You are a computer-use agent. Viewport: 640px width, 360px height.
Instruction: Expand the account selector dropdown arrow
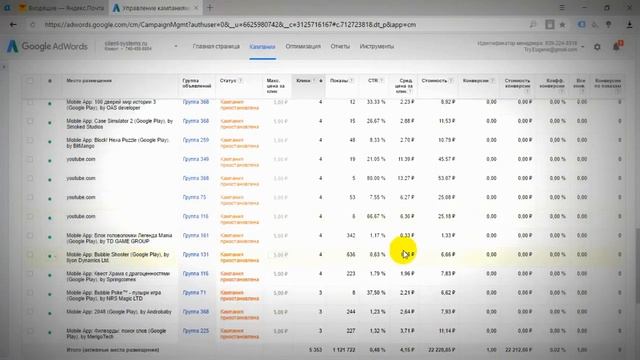pyautogui.click(x=176, y=46)
